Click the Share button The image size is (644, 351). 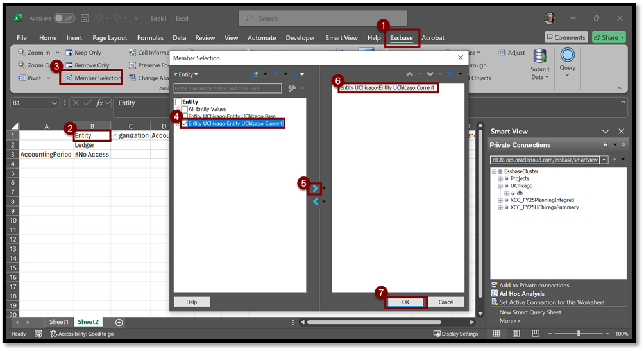click(609, 37)
